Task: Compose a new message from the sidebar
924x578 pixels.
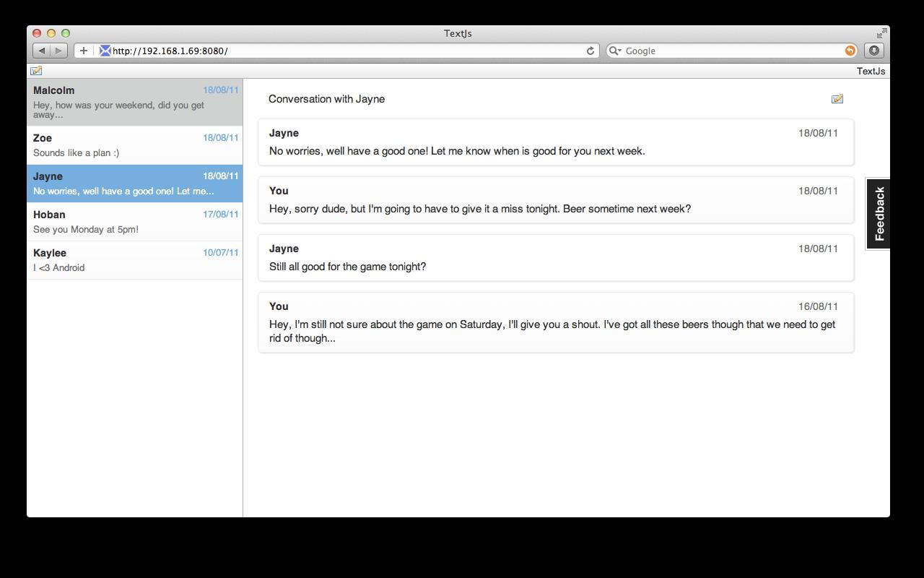Action: (36, 70)
